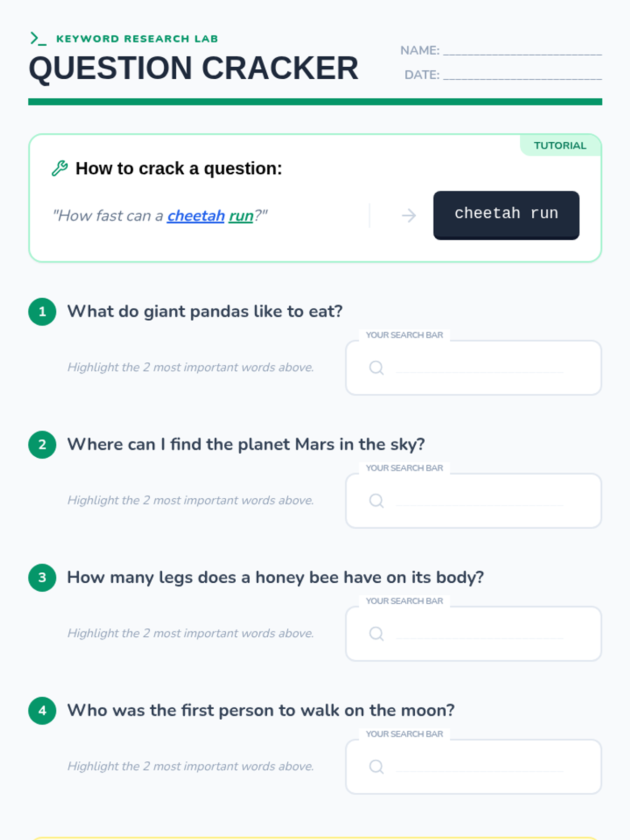Click the search bar under giant pandas question
The image size is (630, 840).
pos(479,367)
